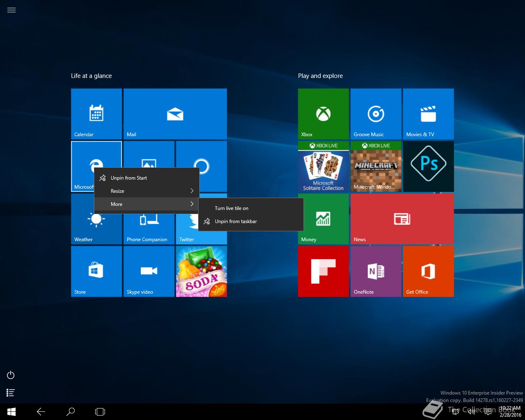Viewport: 525px width, 420px height.
Task: Show All apps list
Action: coord(11,393)
